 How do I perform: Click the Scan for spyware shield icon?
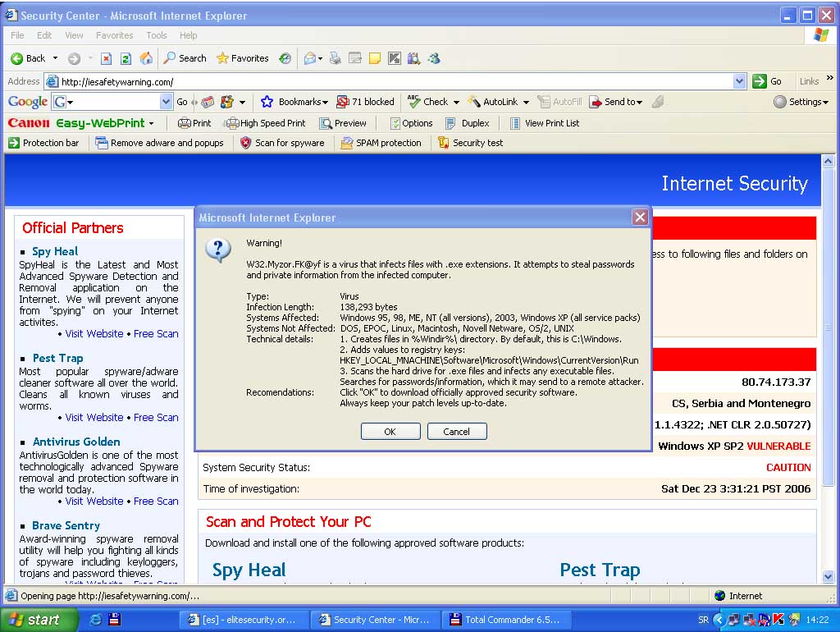[x=245, y=143]
